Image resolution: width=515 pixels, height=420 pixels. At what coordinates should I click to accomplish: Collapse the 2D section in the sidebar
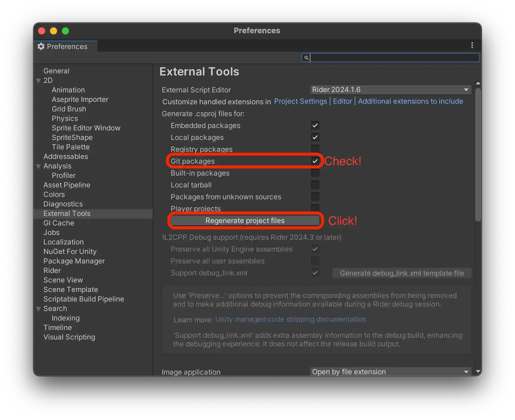(38, 80)
